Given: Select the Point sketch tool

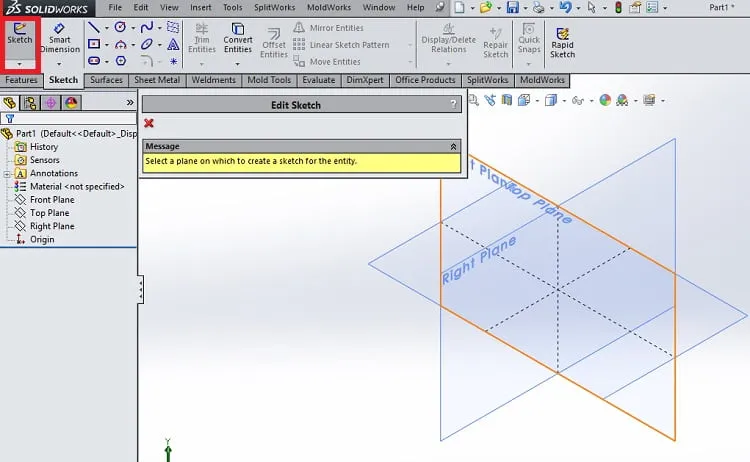Looking at the screenshot, I should pyautogui.click(x=173, y=61).
